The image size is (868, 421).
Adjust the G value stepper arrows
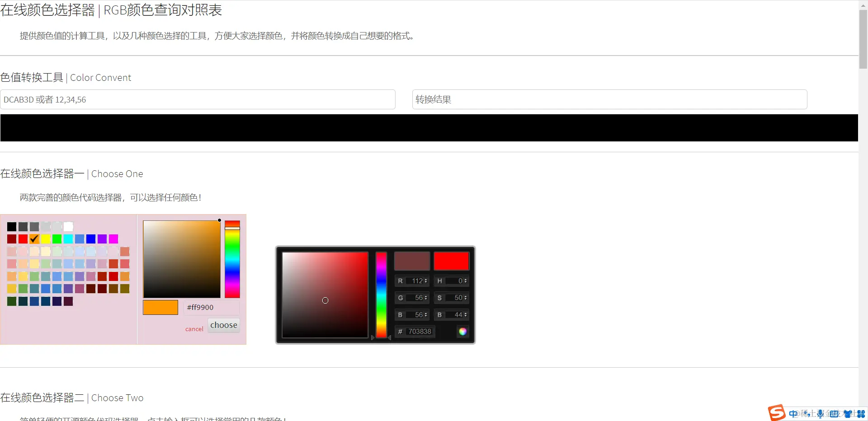click(x=426, y=298)
